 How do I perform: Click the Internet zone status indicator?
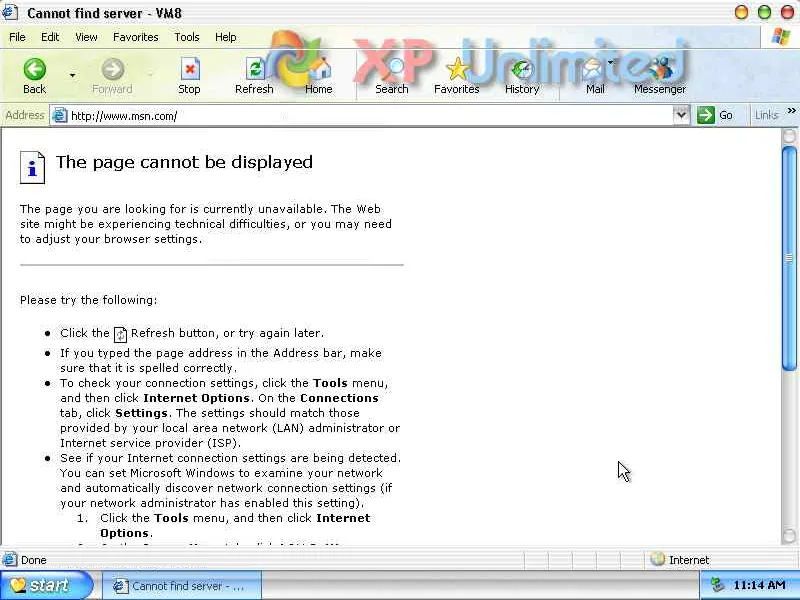pos(680,560)
